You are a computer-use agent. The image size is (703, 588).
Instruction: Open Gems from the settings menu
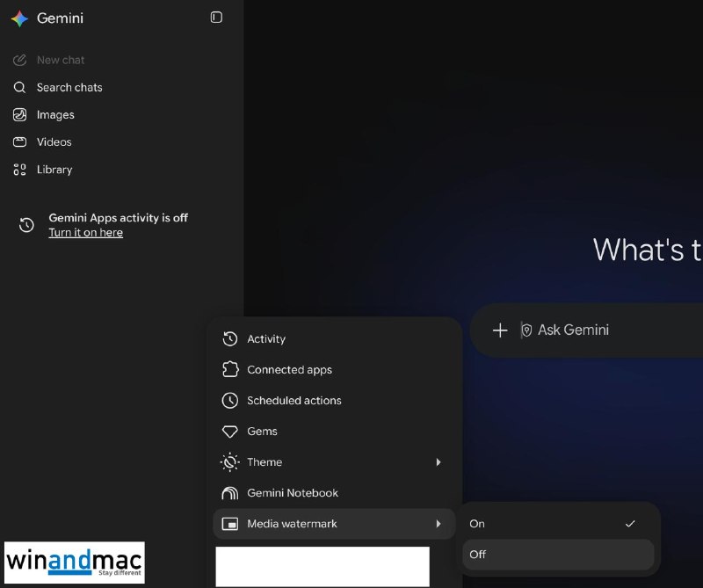(334, 432)
